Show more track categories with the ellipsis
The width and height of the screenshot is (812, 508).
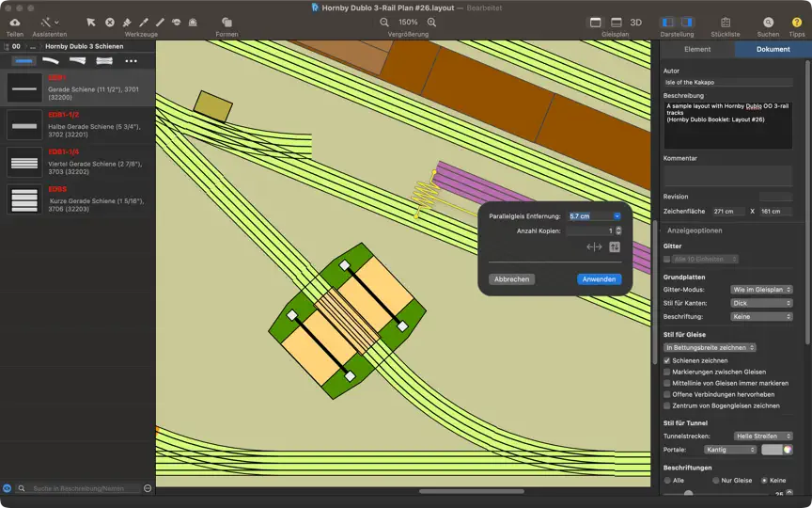pos(131,60)
